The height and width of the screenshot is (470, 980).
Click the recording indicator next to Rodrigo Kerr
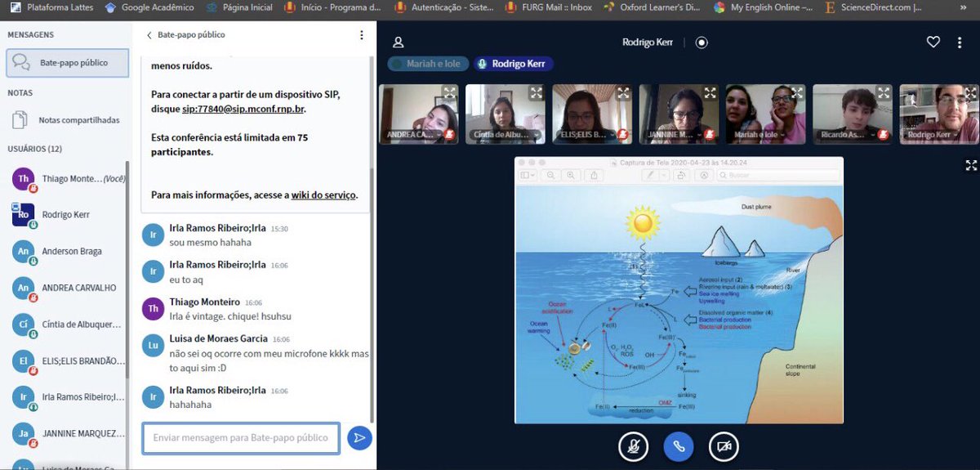click(702, 43)
